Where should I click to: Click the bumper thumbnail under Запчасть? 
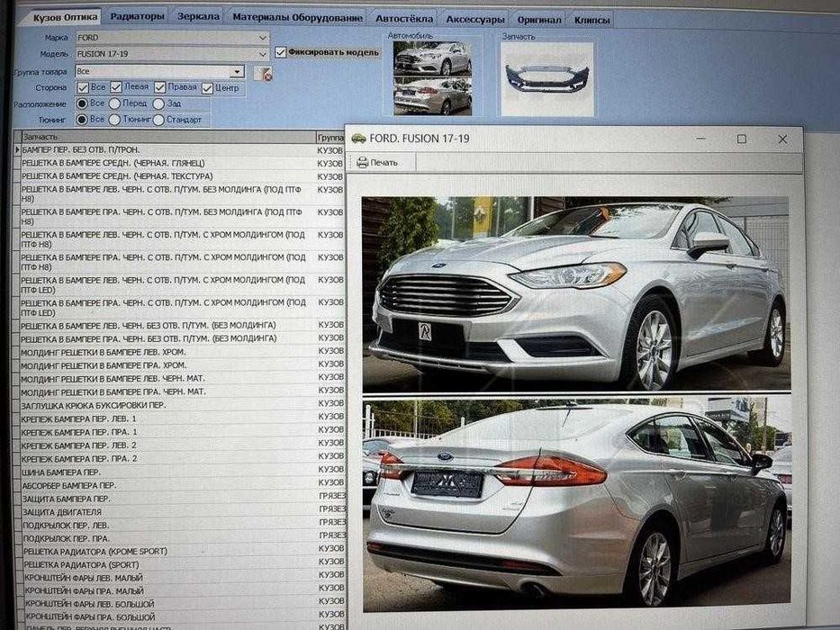coord(547,79)
